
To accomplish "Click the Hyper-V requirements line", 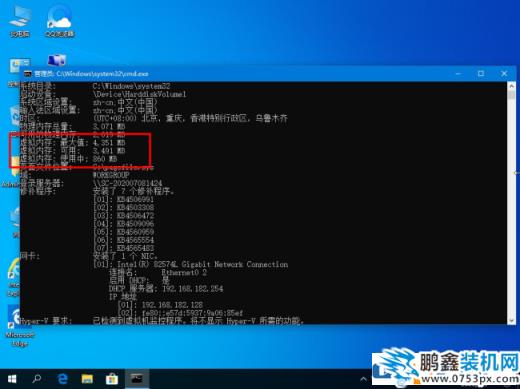I will tap(162, 321).
